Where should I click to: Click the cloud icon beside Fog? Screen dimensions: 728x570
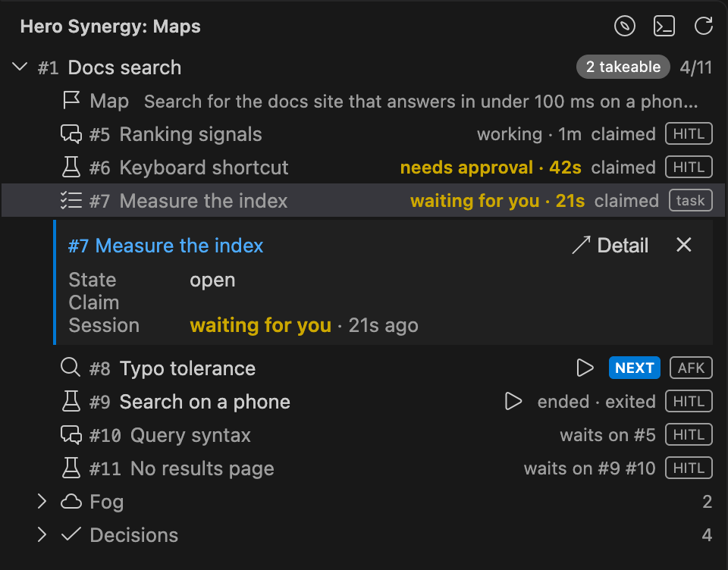(71, 501)
